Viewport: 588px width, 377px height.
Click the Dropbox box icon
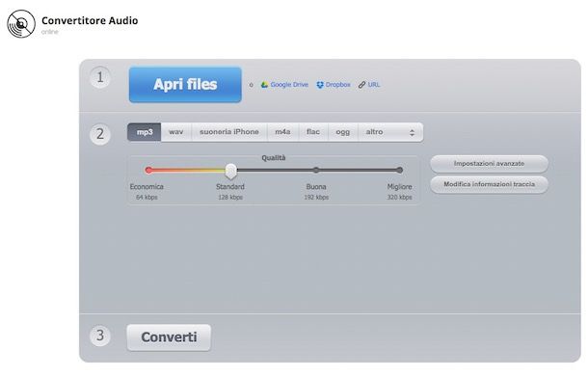tap(320, 85)
